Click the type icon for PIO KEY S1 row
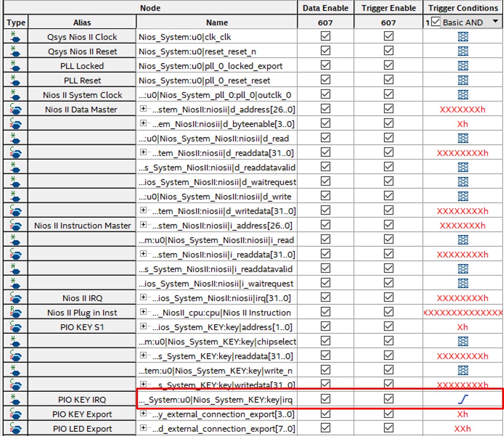504x436 pixels. [15, 327]
